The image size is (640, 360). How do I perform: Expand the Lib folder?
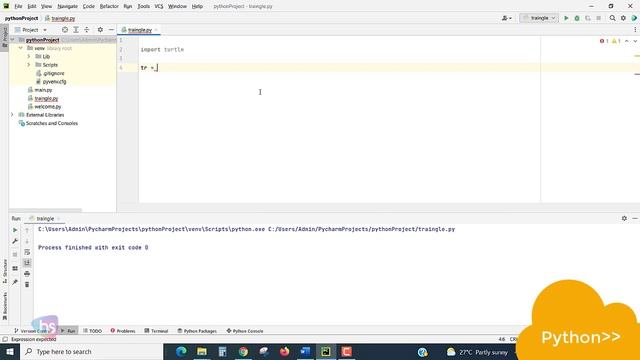(x=29, y=56)
